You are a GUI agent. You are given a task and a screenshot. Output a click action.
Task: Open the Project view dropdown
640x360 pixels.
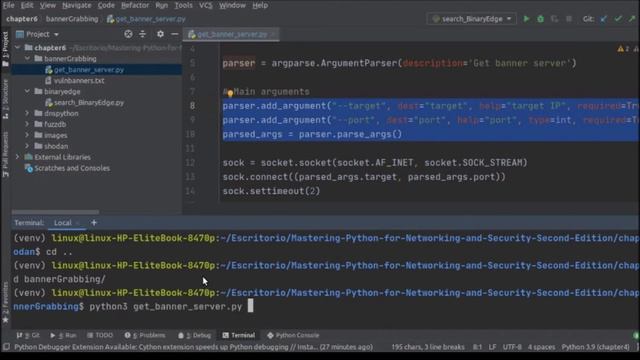38,34
